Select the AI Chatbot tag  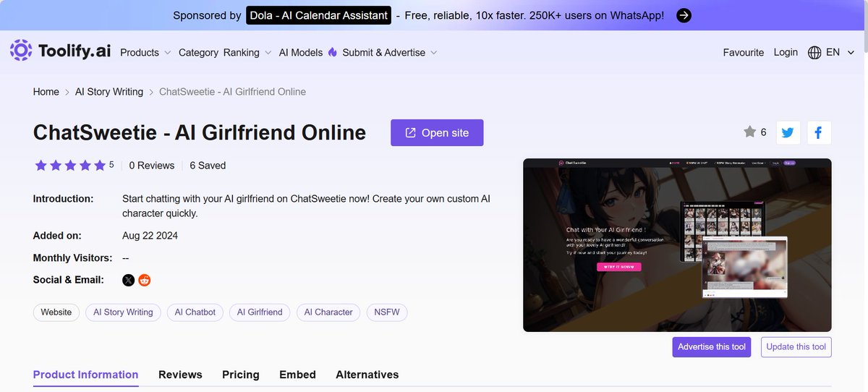[195, 312]
